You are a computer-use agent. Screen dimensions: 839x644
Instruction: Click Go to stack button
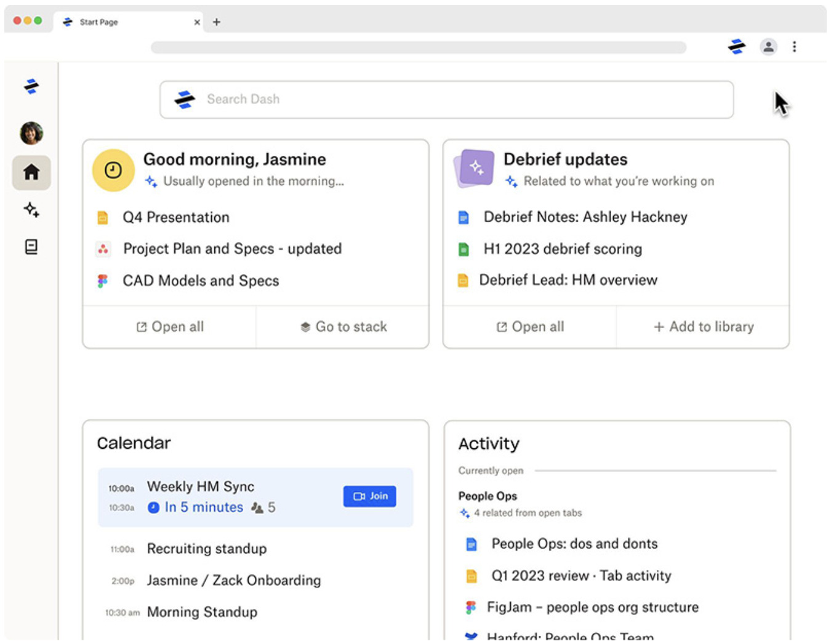point(343,327)
